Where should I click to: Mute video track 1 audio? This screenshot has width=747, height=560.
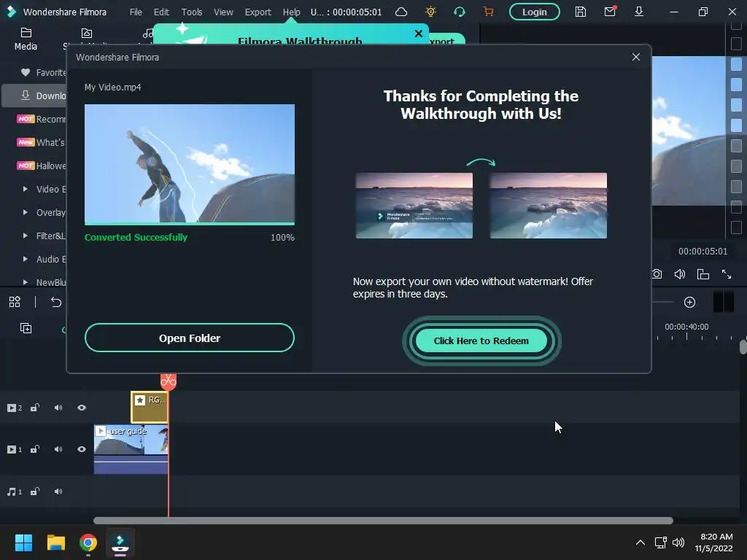(x=58, y=449)
